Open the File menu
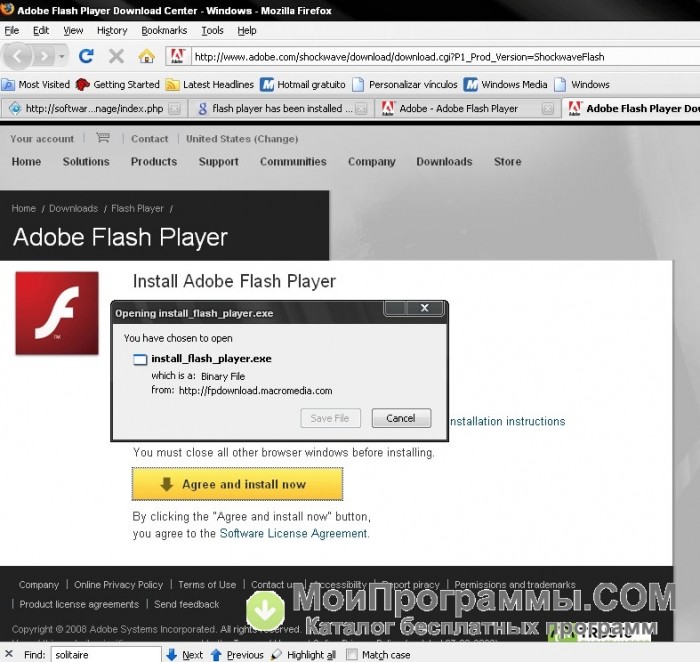This screenshot has height=662, width=700. 12,30
